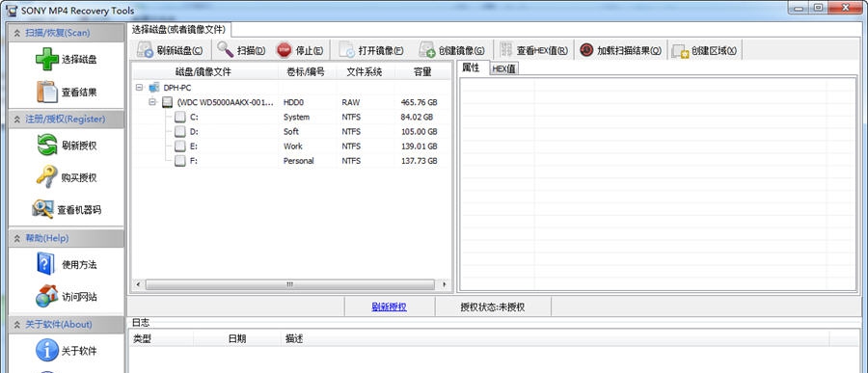Select the 84.02 GB capacity cell
The height and width of the screenshot is (373, 868).
(417, 118)
